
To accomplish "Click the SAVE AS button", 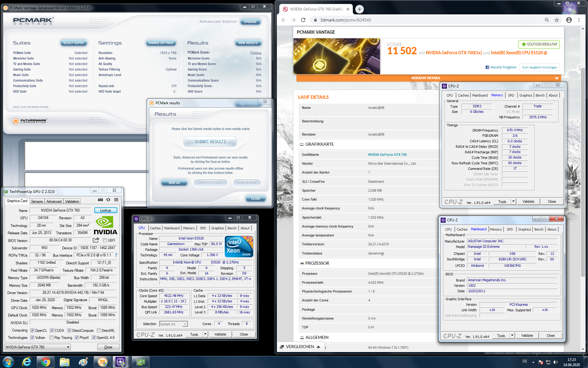I will pos(174,183).
